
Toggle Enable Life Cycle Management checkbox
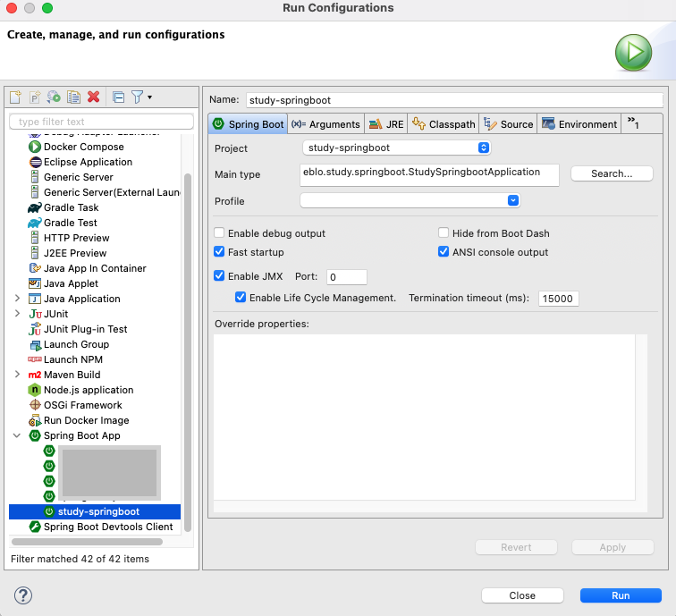[x=241, y=298]
